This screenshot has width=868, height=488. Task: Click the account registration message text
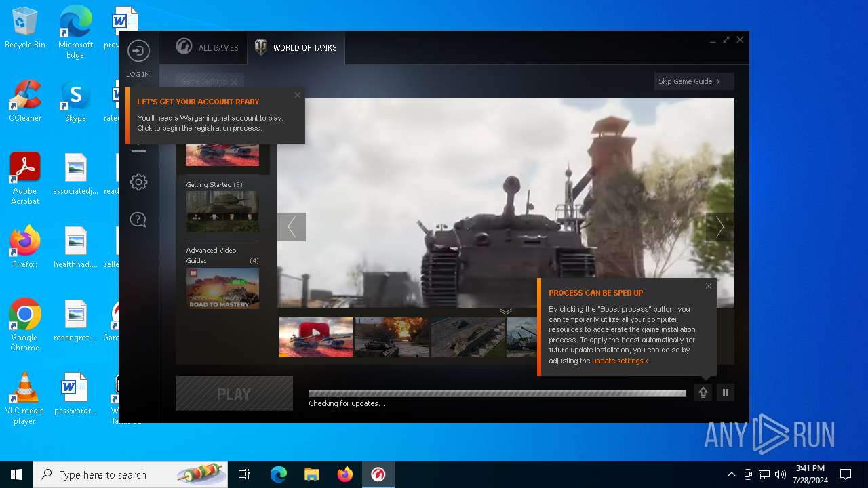click(x=210, y=123)
